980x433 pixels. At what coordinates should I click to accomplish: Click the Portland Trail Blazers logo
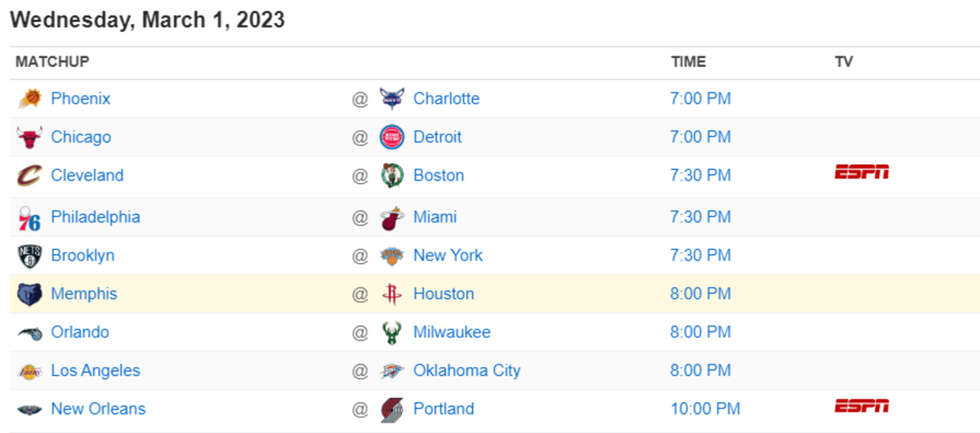pyautogui.click(x=392, y=409)
